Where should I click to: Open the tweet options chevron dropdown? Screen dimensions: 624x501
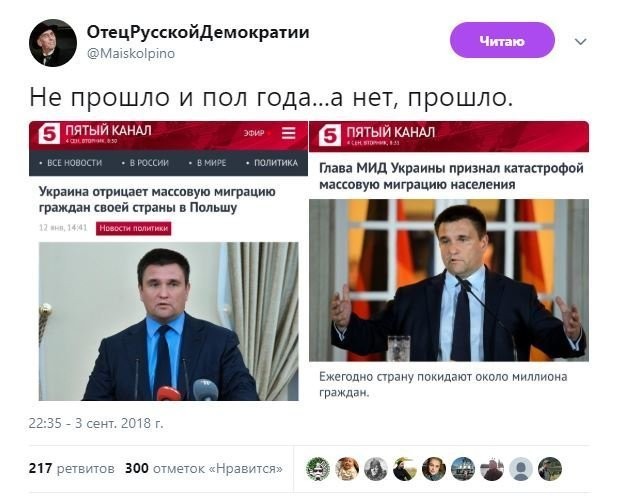(x=581, y=42)
